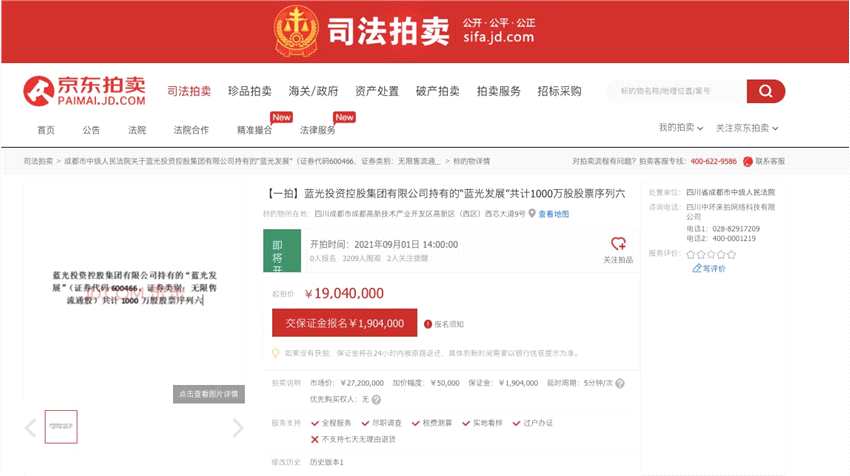Click the judicial auction emblem in banner

[x=296, y=31]
